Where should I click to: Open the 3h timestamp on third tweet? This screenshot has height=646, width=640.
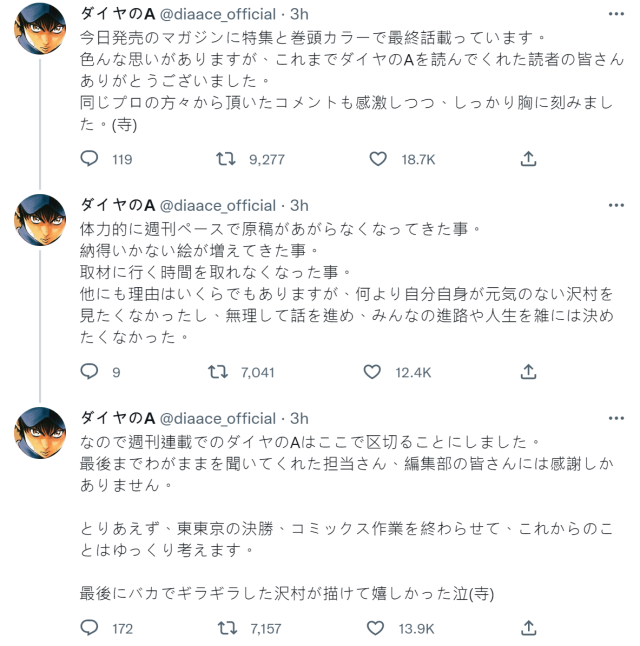coord(298,418)
